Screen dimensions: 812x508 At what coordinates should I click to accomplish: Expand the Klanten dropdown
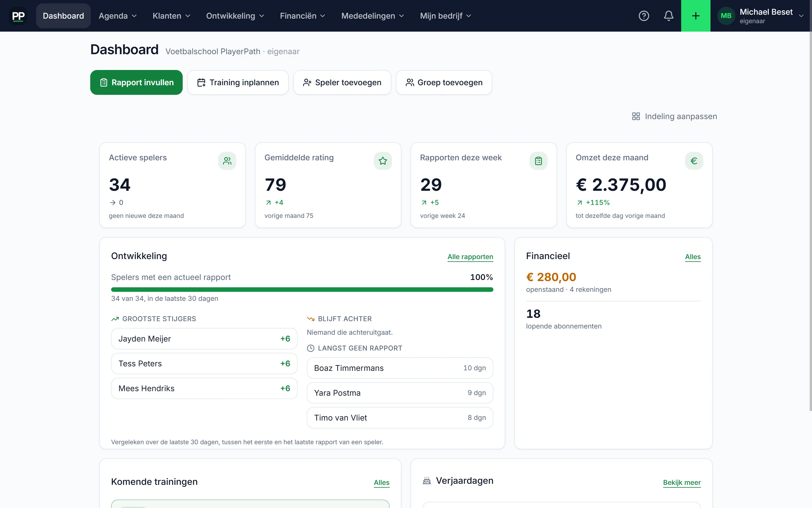[x=171, y=16]
